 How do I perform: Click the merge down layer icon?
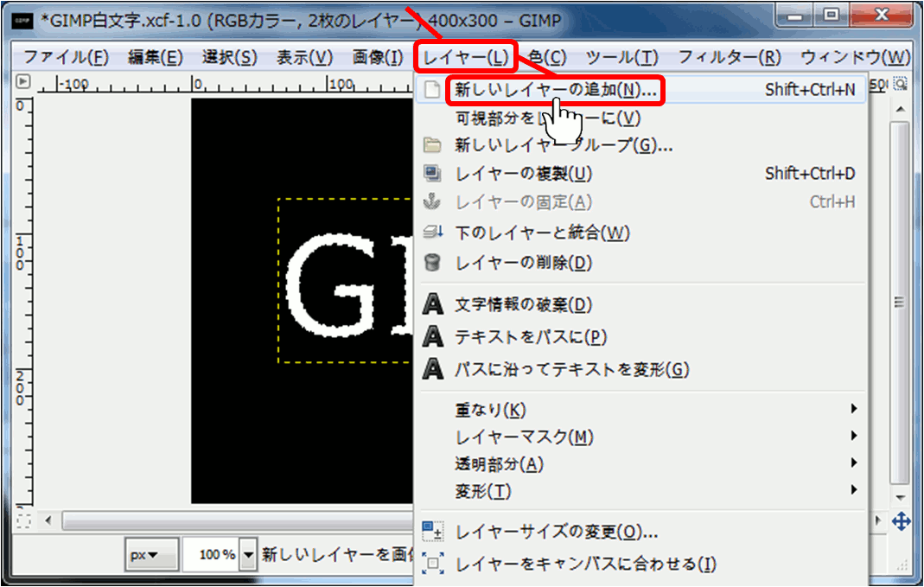[433, 233]
